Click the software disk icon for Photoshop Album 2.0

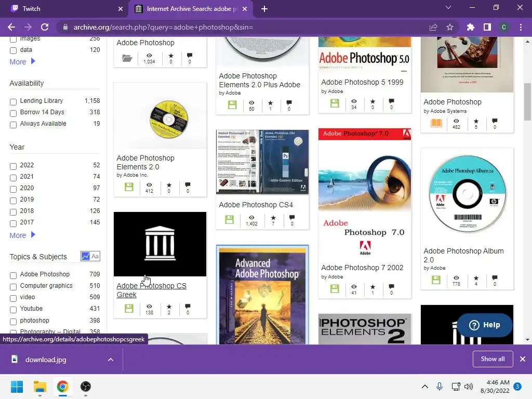tap(436, 280)
